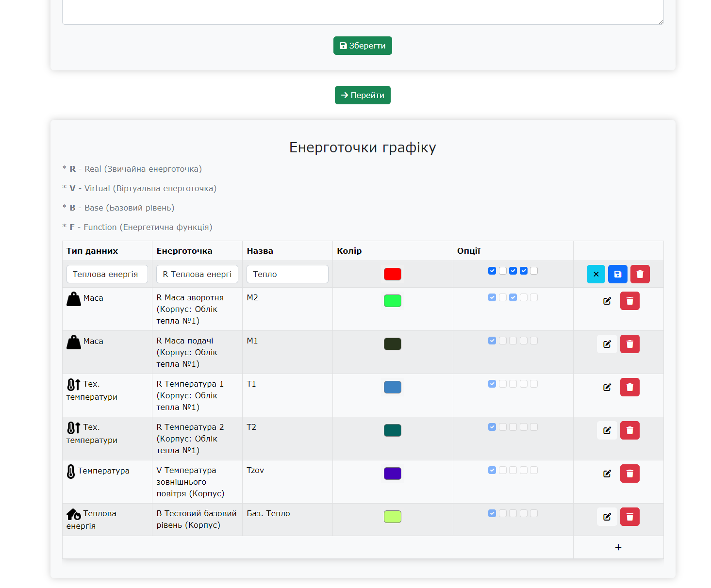Expand the R Теплова енергі energy point dropdown

coord(197,274)
